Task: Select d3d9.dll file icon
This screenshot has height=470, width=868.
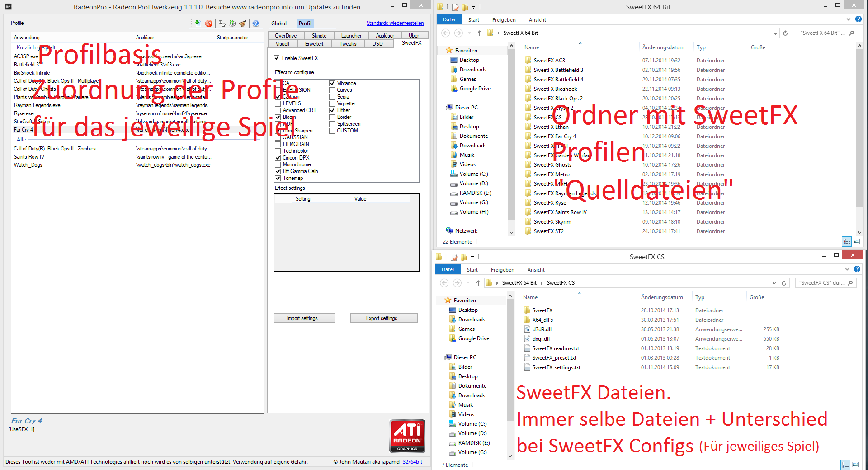Action: click(x=527, y=329)
